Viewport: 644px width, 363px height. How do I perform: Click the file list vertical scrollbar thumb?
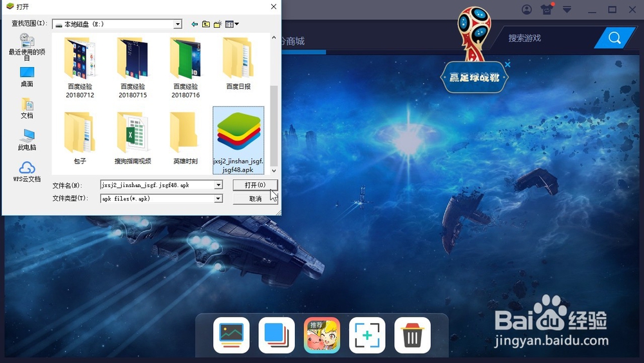coord(274,125)
